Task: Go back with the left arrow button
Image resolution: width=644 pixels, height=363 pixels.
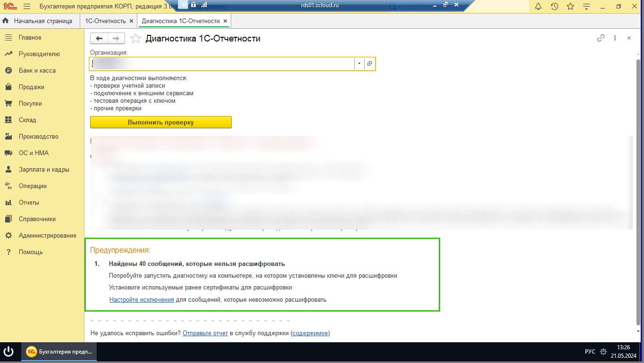Action: 99,39
